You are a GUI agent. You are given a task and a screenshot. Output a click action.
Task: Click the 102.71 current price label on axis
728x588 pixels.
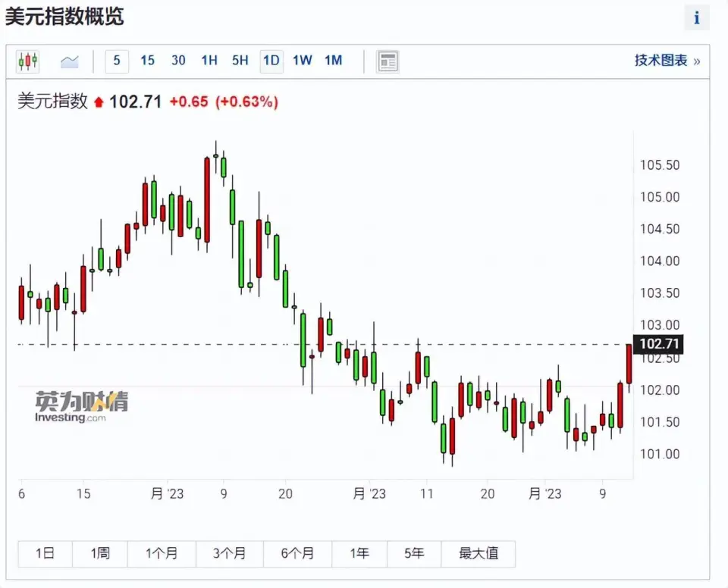point(660,345)
